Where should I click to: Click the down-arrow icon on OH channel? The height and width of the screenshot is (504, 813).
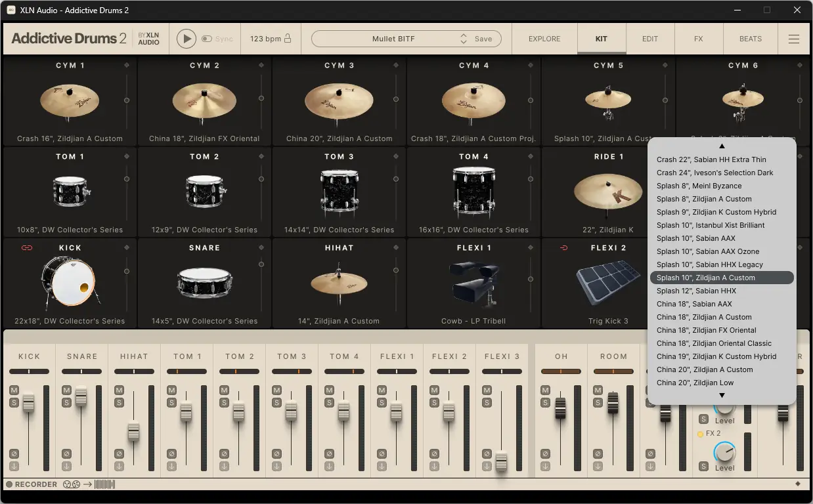point(546,466)
